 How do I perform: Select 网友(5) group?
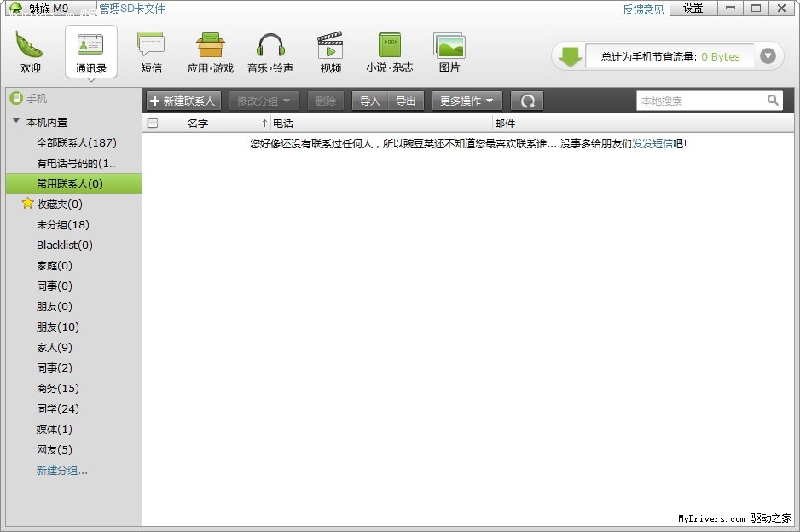click(73, 449)
